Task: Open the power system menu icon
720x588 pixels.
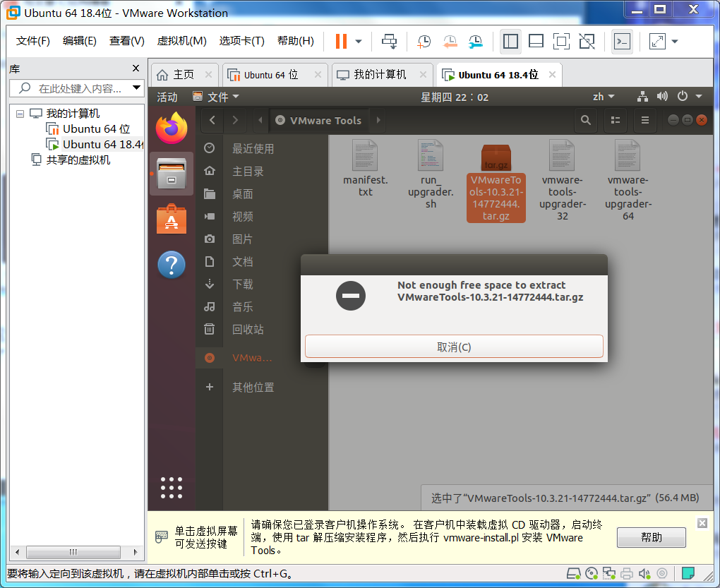Action: [x=683, y=97]
